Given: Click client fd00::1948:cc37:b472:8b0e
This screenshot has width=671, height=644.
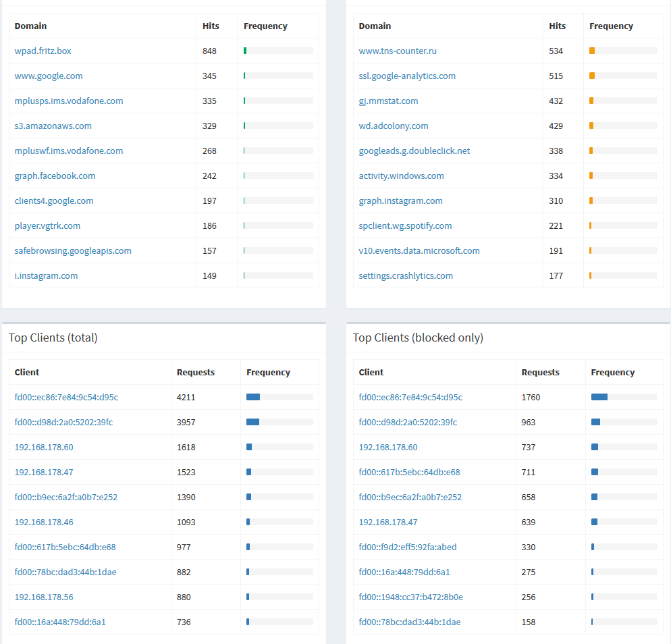Looking at the screenshot, I should [411, 597].
